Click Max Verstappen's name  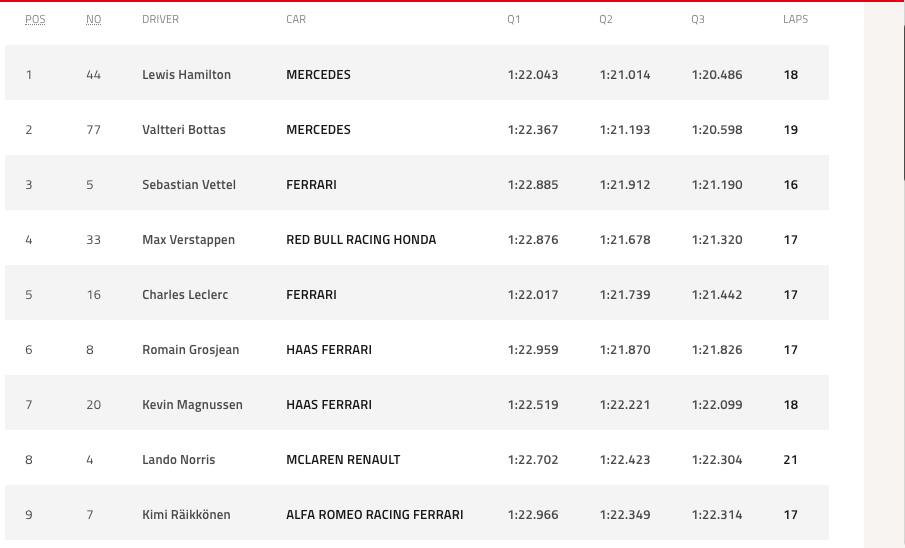[188, 240]
